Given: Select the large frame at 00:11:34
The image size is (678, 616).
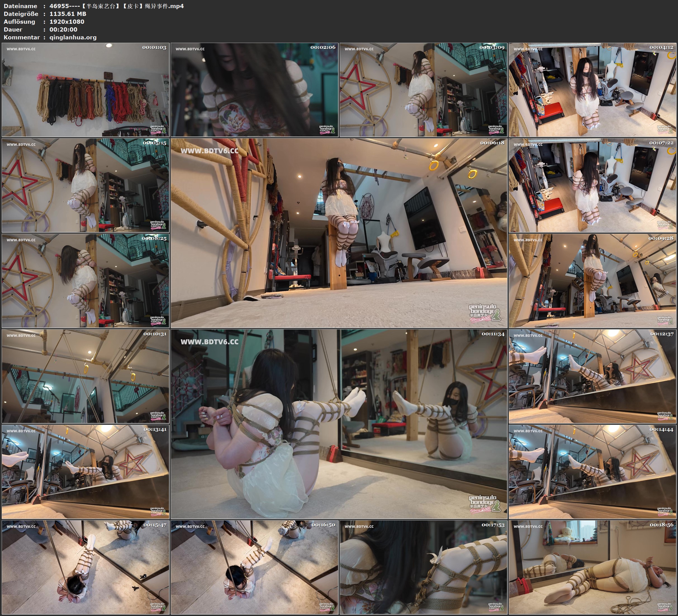Looking at the screenshot, I should tap(339, 424).
